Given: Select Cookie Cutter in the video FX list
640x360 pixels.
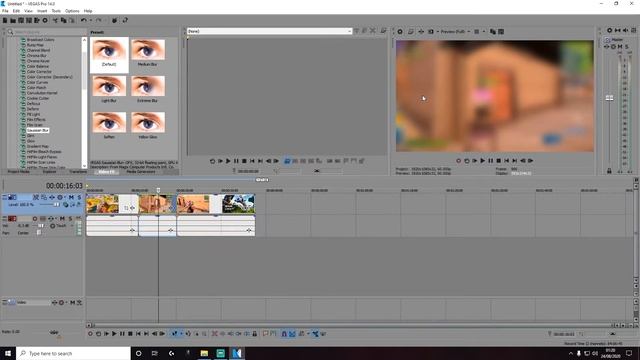Looking at the screenshot, I should [x=38, y=98].
